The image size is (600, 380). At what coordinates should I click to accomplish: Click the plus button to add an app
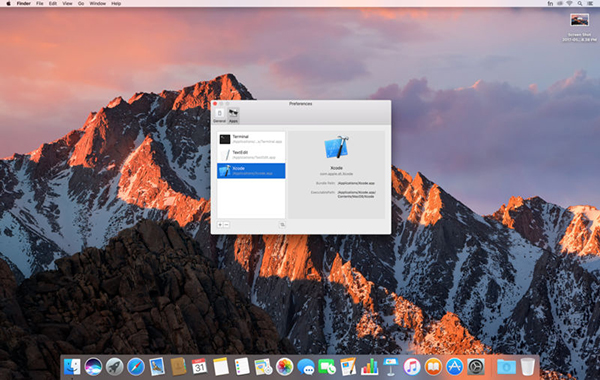[220, 225]
